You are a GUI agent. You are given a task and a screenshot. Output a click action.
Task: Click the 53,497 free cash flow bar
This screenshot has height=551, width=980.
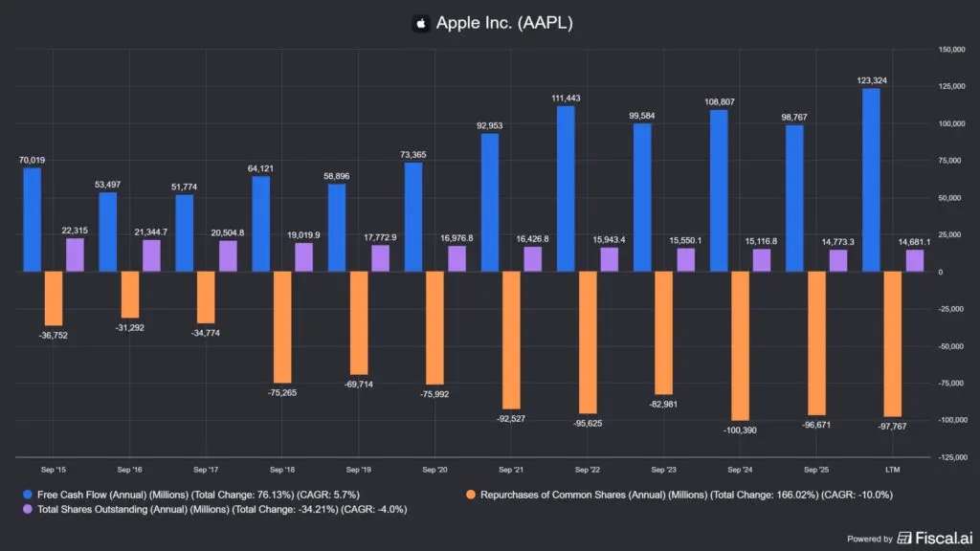(x=107, y=231)
